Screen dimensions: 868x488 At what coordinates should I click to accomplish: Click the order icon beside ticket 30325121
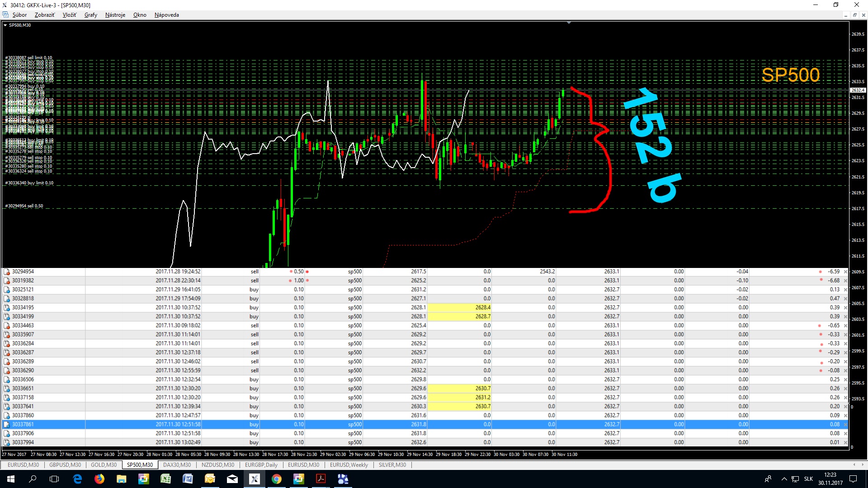click(x=7, y=290)
